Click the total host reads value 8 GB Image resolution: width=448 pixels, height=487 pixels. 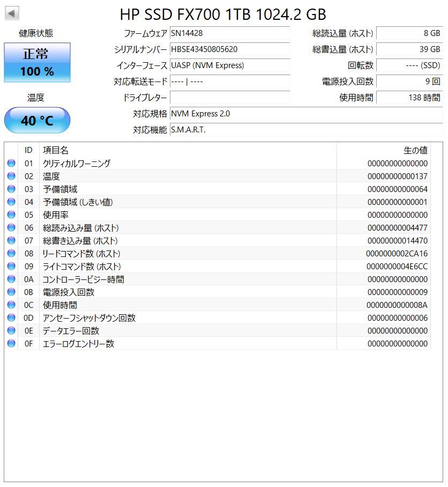[409, 33]
